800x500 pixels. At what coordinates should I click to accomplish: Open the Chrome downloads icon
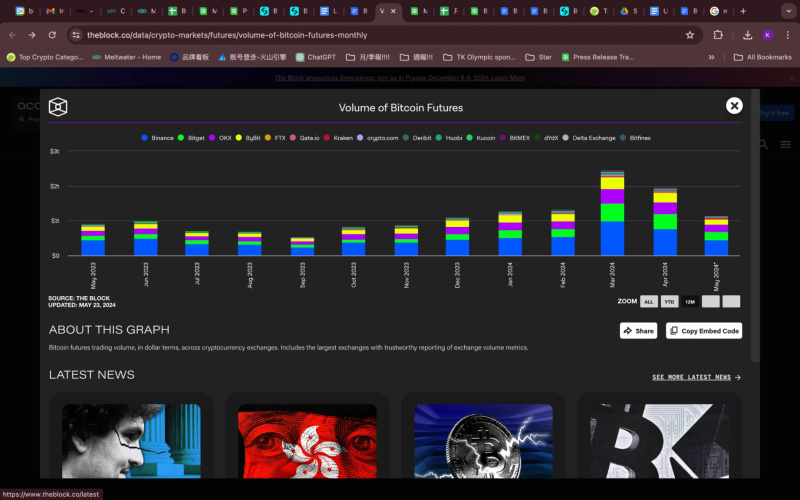tap(747, 34)
